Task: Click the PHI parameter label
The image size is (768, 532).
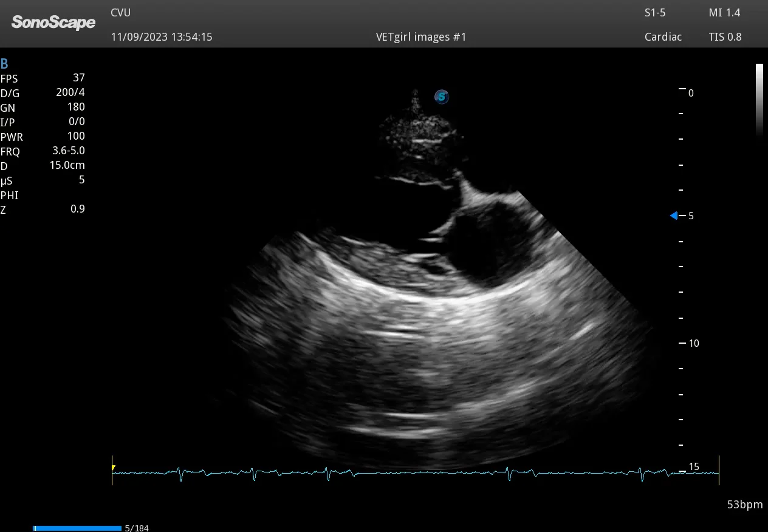Action: point(9,196)
